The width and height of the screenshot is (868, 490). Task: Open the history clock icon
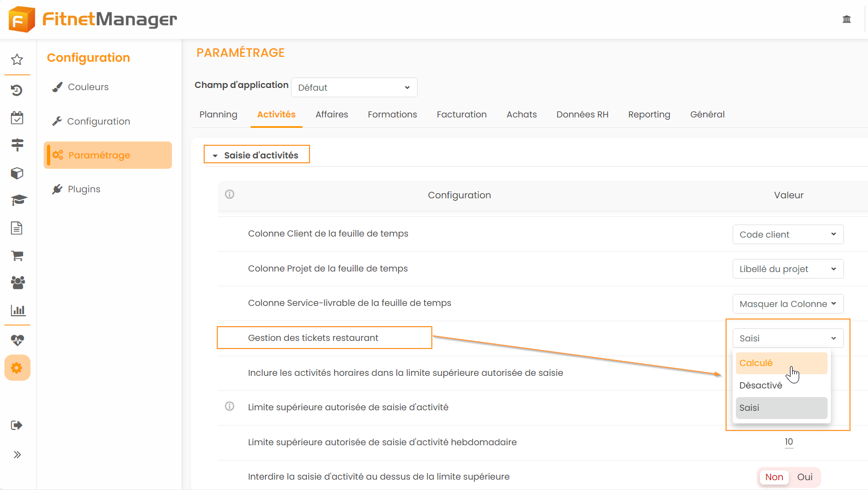(x=17, y=90)
